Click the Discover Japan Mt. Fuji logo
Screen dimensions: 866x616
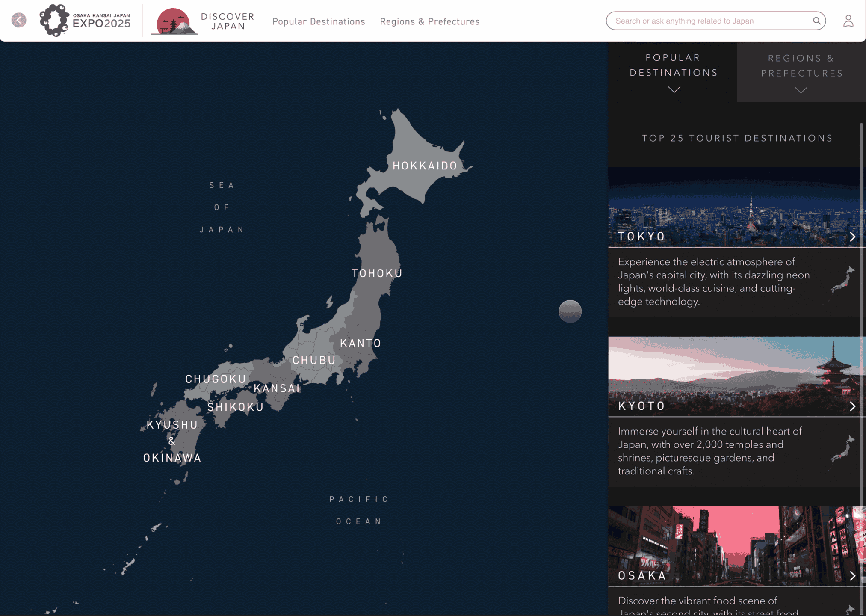coord(174,21)
